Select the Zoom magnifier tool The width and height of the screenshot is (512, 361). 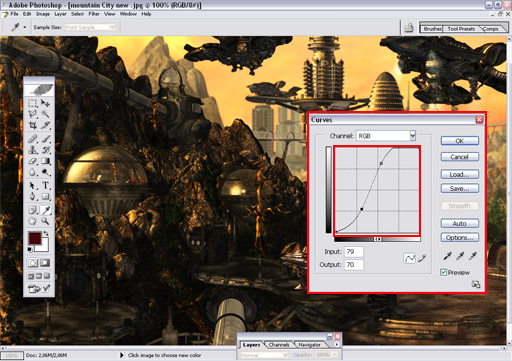click(x=45, y=221)
